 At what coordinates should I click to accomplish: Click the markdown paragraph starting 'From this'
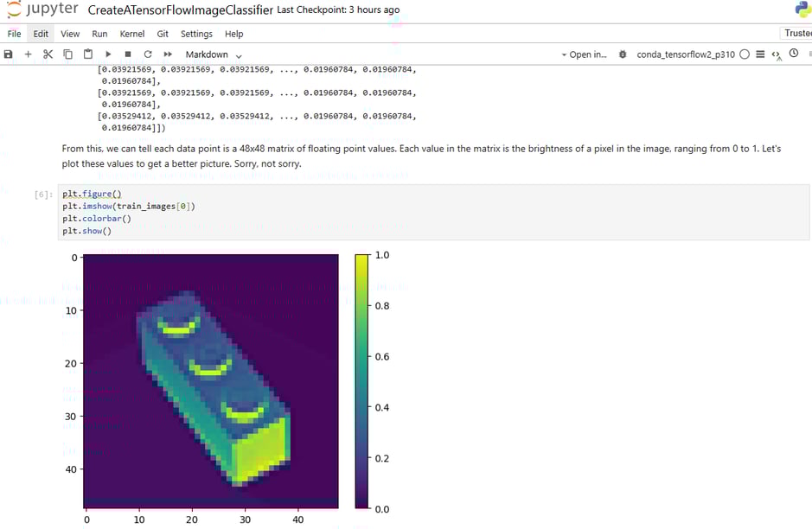pyautogui.click(x=421, y=156)
